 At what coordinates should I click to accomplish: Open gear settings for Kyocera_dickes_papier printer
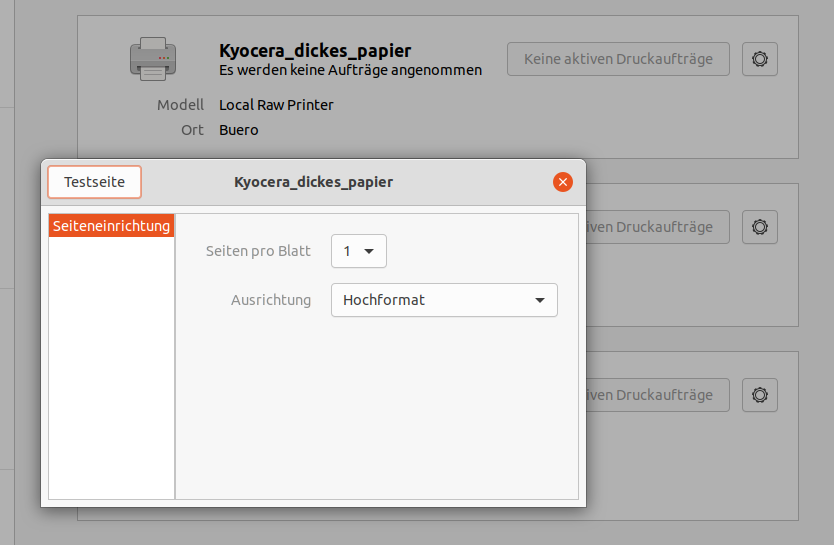[760, 59]
